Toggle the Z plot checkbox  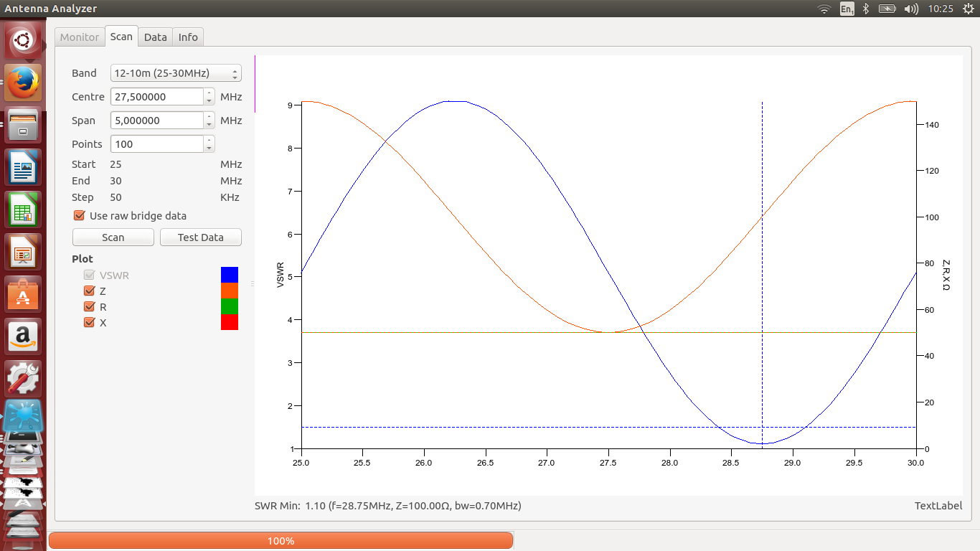tap(90, 291)
